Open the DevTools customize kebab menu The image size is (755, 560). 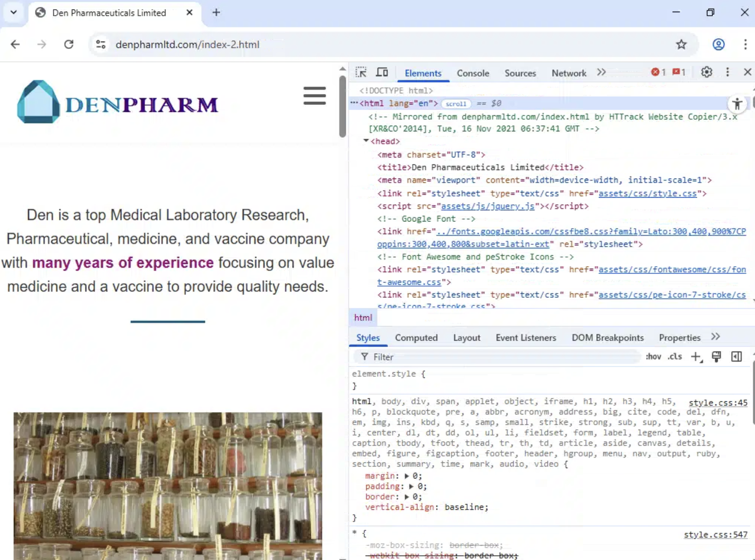tap(728, 72)
